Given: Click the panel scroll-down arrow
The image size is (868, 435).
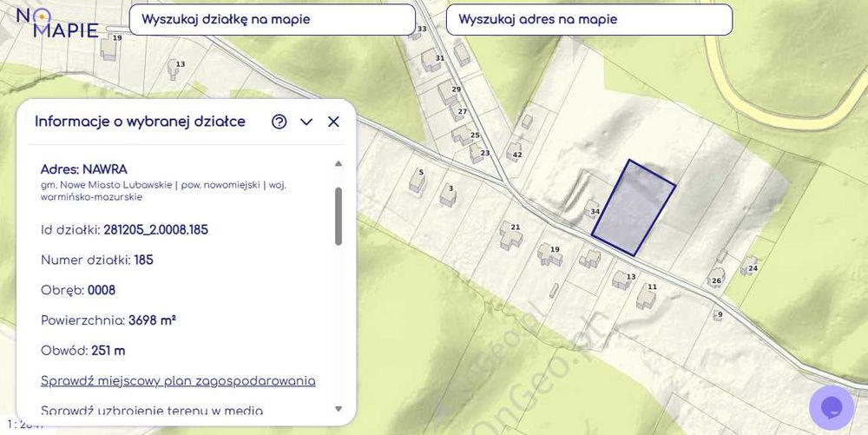Looking at the screenshot, I should point(339,409).
